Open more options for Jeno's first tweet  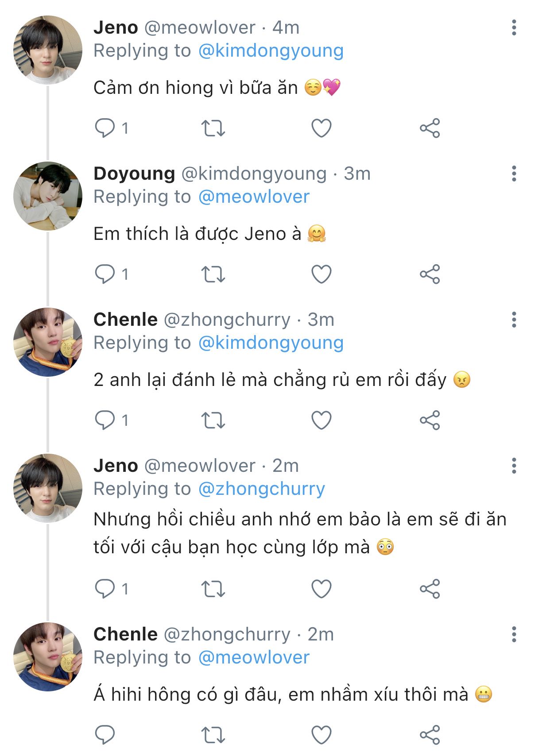(x=514, y=27)
